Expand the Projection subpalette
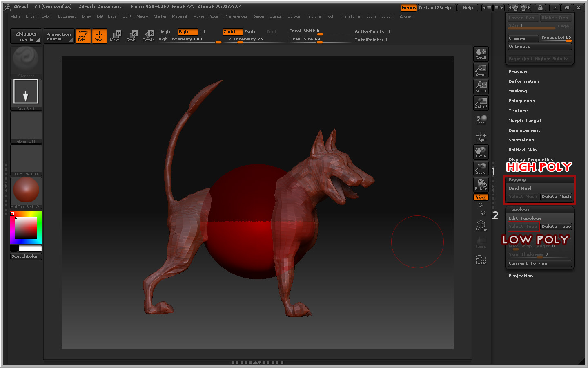This screenshot has height=368, width=588. pos(520,276)
